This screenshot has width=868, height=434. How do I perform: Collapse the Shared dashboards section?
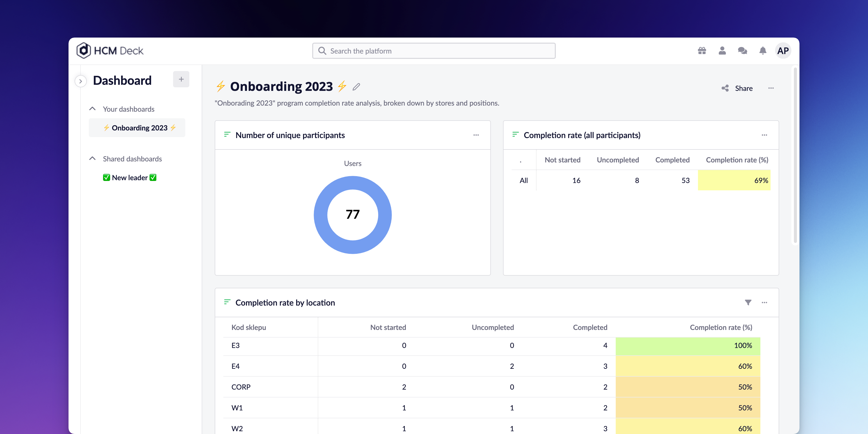(x=92, y=158)
